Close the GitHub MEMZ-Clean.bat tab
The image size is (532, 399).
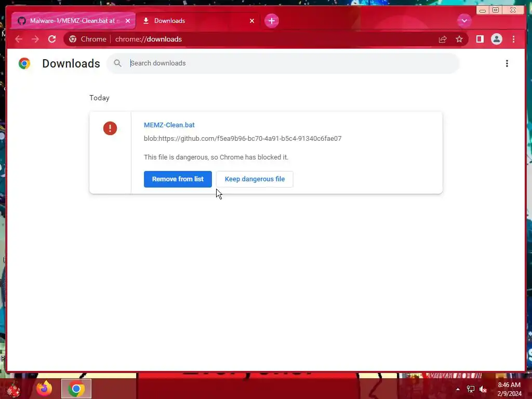click(128, 21)
